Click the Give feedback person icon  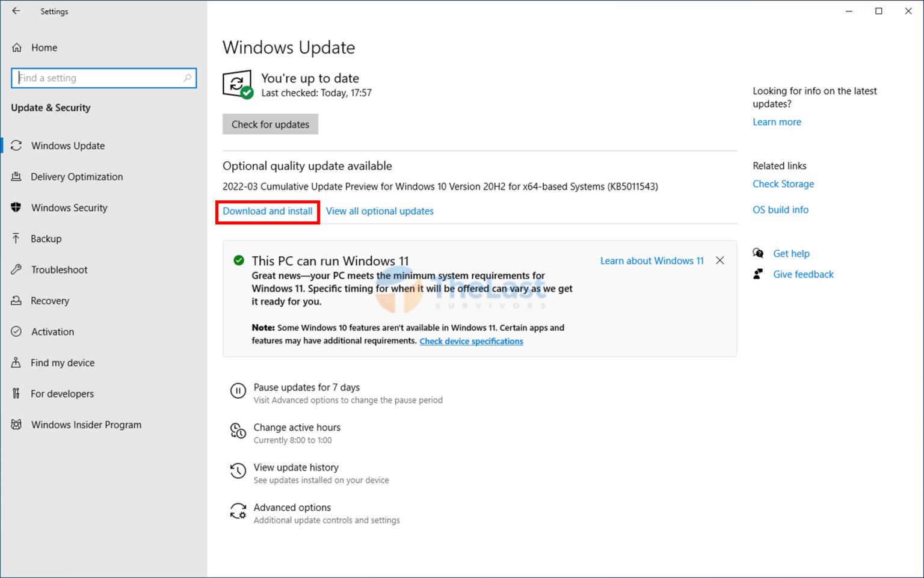(x=759, y=274)
